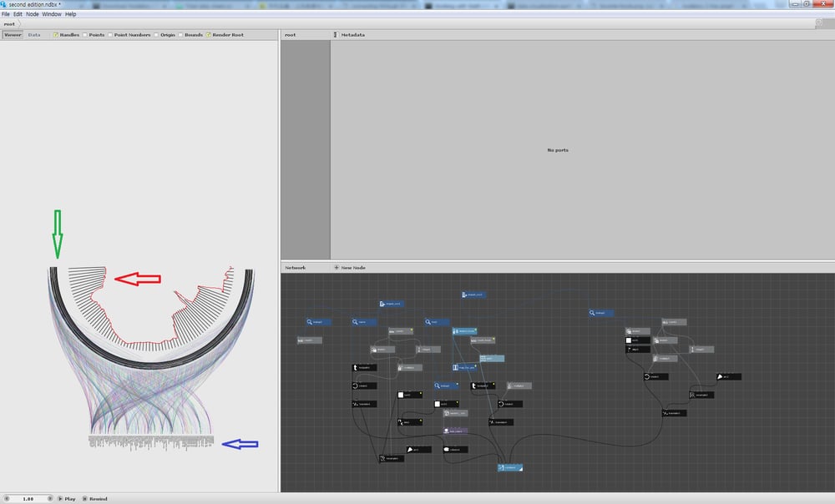Toggle the Render Root checkbox
Screen dimensions: 835x504
pyautogui.click(x=208, y=35)
